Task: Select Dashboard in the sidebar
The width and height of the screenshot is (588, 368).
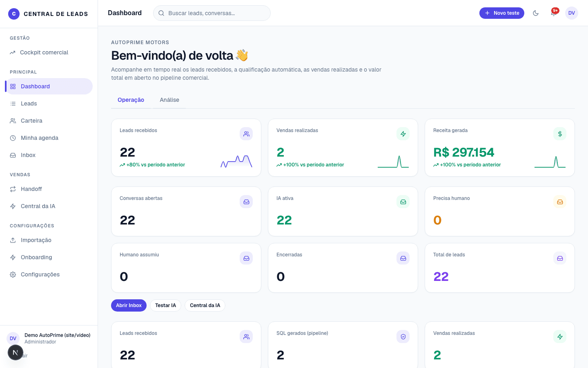Action: [x=49, y=86]
